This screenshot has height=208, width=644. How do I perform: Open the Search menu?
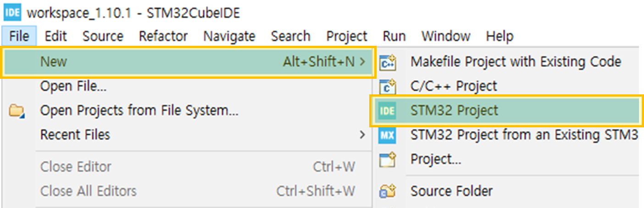pyautogui.click(x=290, y=36)
